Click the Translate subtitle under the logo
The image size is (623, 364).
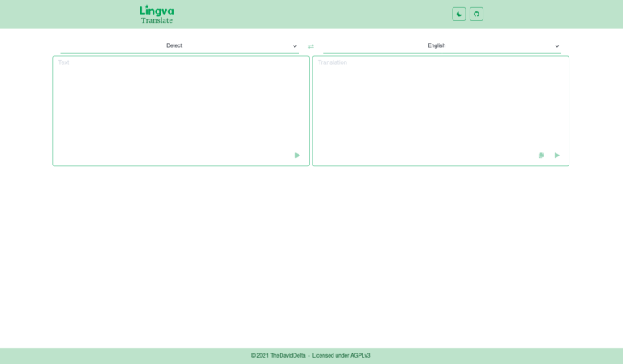[157, 21]
